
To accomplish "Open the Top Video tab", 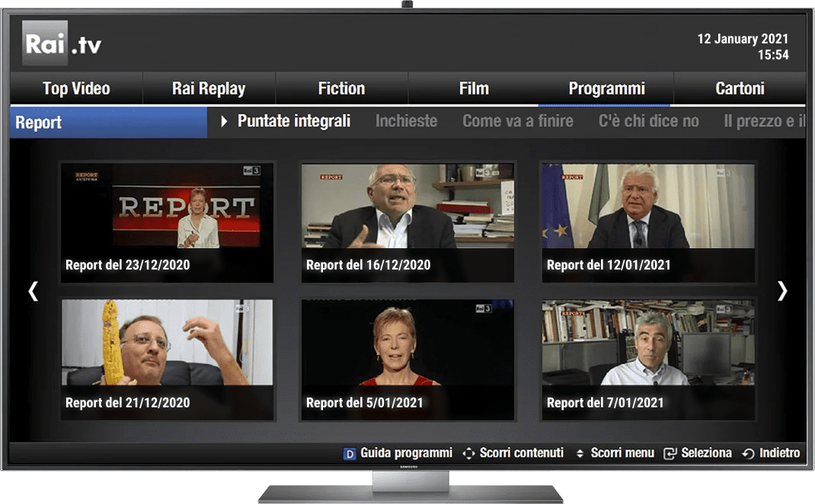I will pos(76,89).
